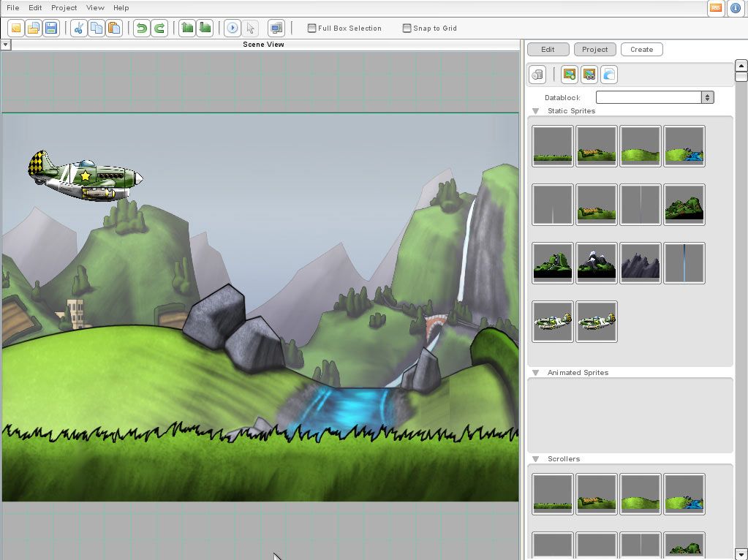
Task: Click the Save scene toolbar icon
Action: click(51, 29)
